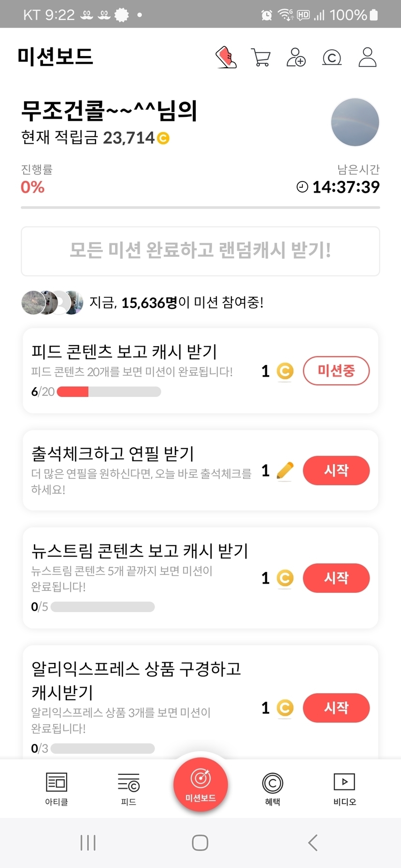Tap the 미션중 button for feed mission
This screenshot has width=401, height=868.
click(336, 371)
